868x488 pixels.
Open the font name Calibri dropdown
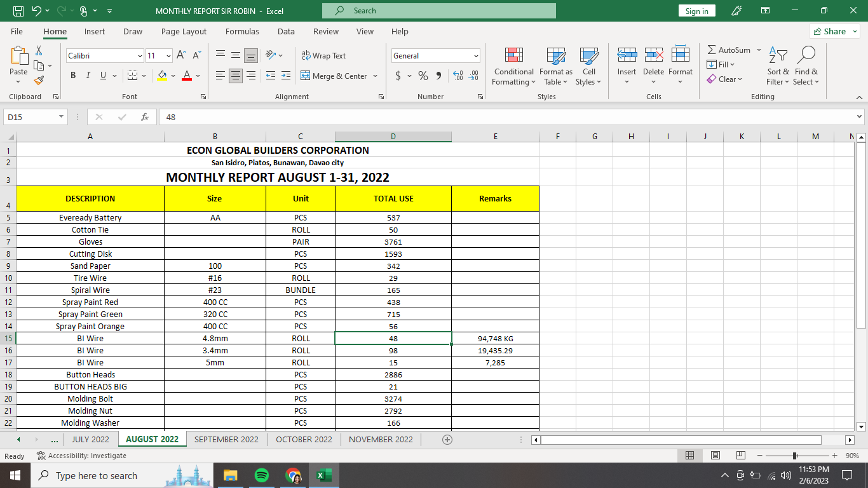pyautogui.click(x=140, y=56)
